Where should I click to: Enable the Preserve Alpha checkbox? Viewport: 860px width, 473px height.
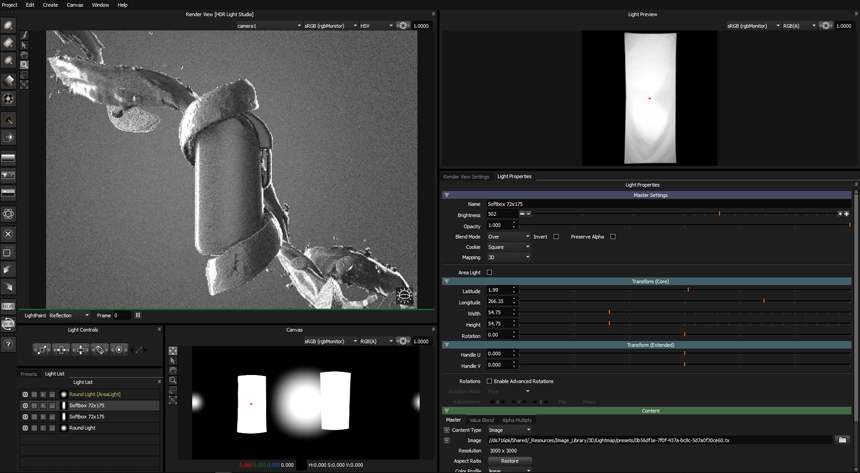613,236
